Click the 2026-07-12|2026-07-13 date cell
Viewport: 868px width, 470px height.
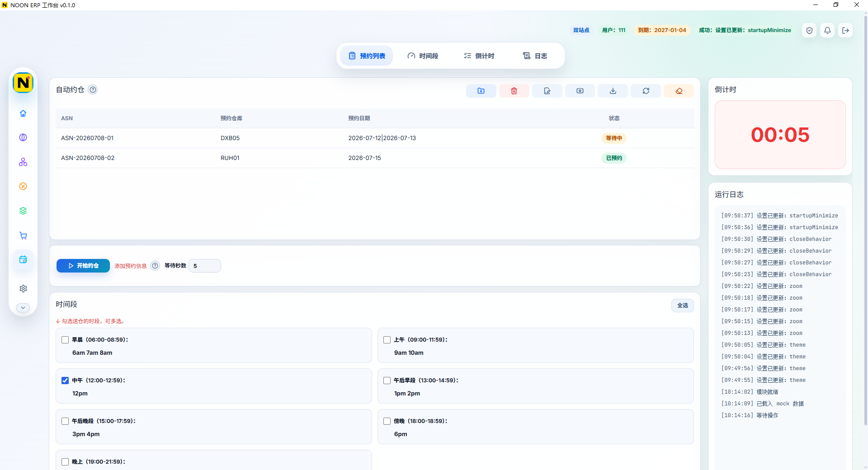tap(382, 138)
